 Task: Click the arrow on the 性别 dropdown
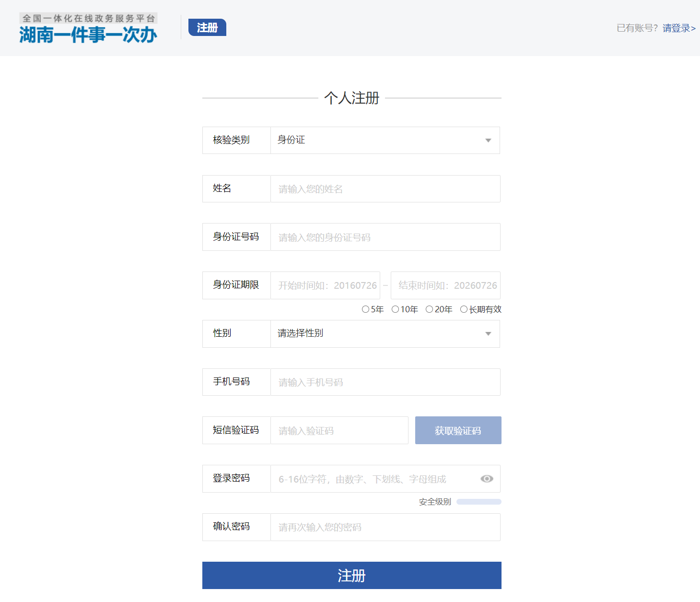click(x=488, y=334)
